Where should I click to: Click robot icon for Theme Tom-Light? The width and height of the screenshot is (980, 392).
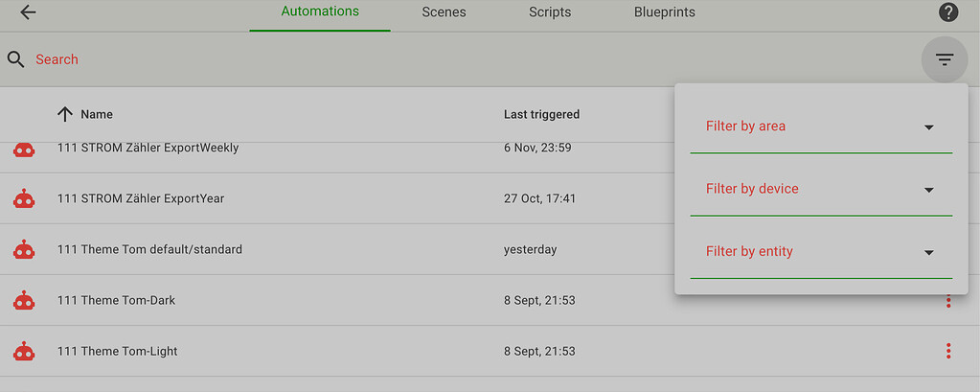(x=24, y=352)
